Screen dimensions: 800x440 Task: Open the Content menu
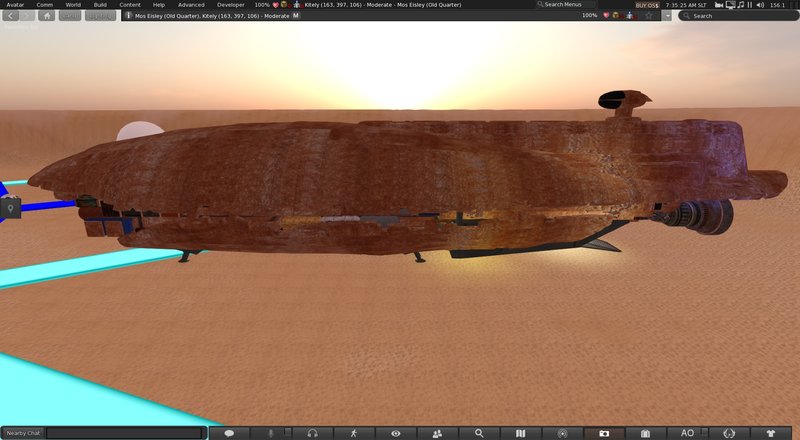coord(130,5)
